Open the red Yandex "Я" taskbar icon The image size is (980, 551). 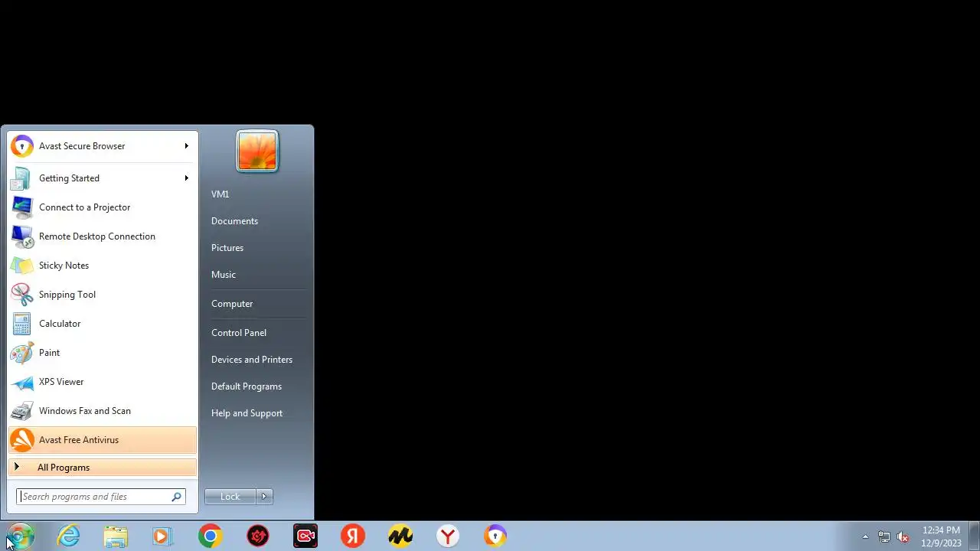[353, 536]
